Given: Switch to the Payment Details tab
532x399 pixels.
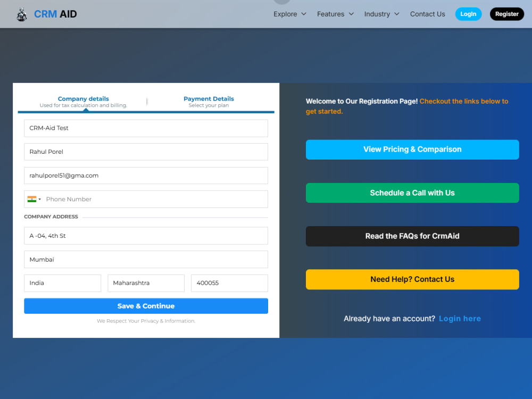Looking at the screenshot, I should coord(209,102).
